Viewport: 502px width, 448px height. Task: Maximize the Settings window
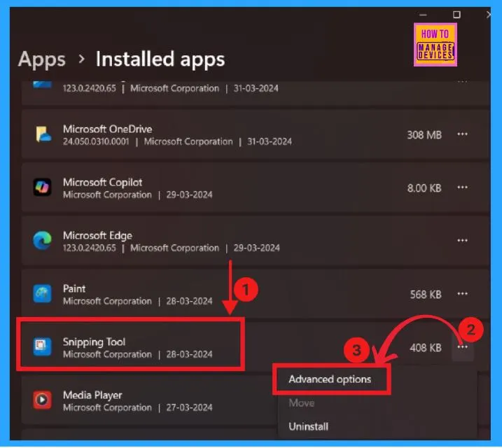point(456,15)
